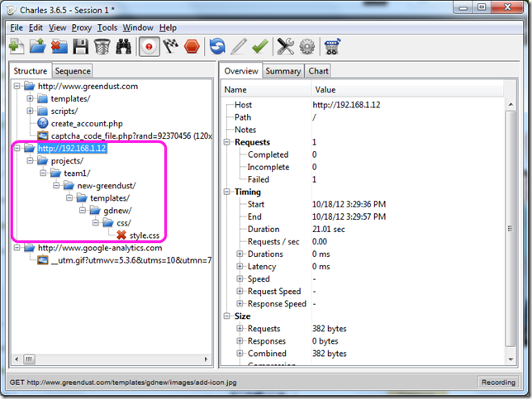This screenshot has height=399, width=532.
Task: Click the tree's scroll-right arrow
Action: click(x=206, y=359)
